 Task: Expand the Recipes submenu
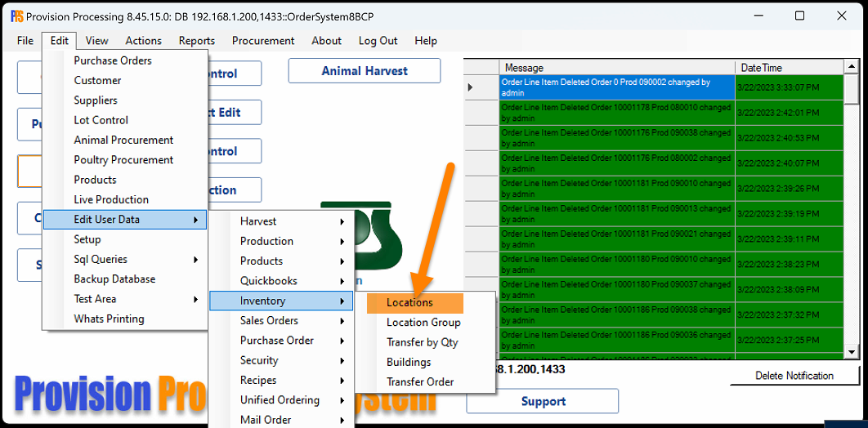click(x=281, y=381)
